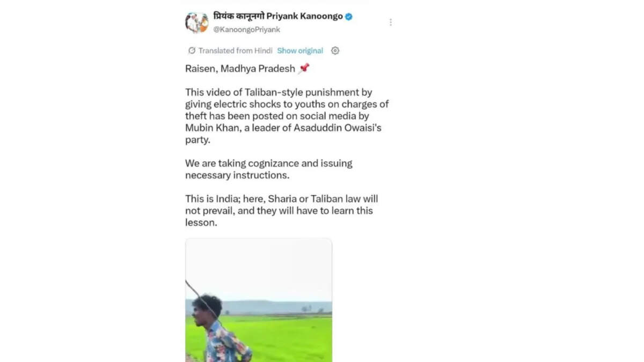Click the translation icon before "Translated from Hindi"

[192, 50]
